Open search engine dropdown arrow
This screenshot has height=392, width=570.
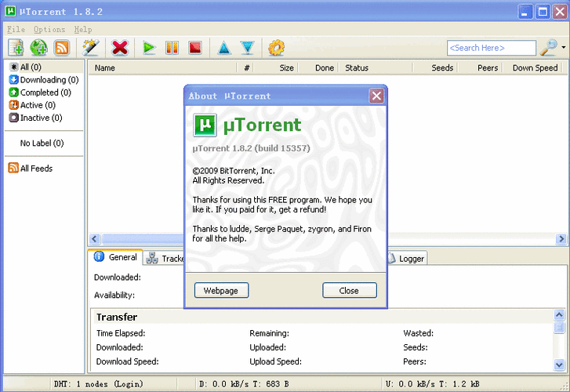(564, 47)
